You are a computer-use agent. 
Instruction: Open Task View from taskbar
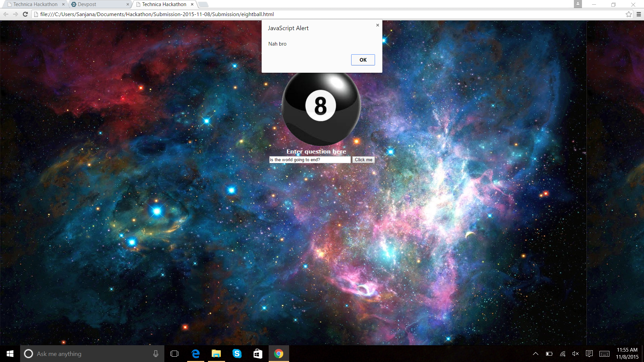pyautogui.click(x=174, y=354)
